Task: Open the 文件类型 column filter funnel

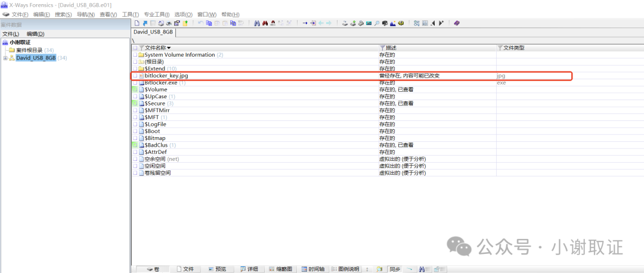Action: click(x=500, y=48)
